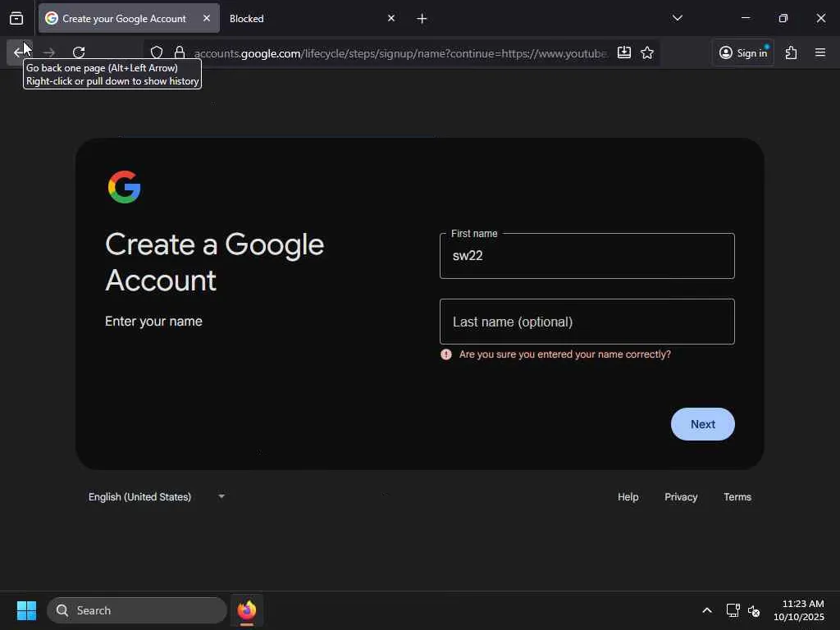Open a new tab with plus button
Image resolution: width=840 pixels, height=630 pixels.
click(x=422, y=19)
